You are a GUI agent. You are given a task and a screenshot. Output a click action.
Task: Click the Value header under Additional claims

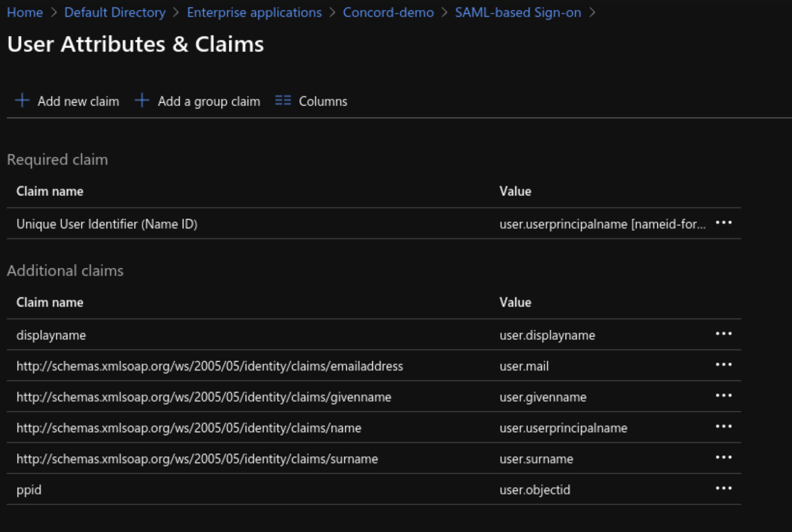pos(515,302)
